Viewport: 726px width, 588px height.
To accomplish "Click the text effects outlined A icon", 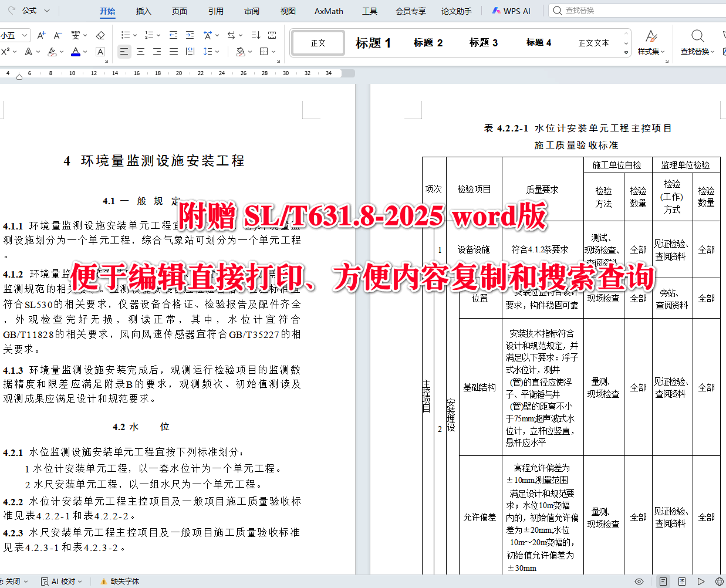I will point(29,52).
